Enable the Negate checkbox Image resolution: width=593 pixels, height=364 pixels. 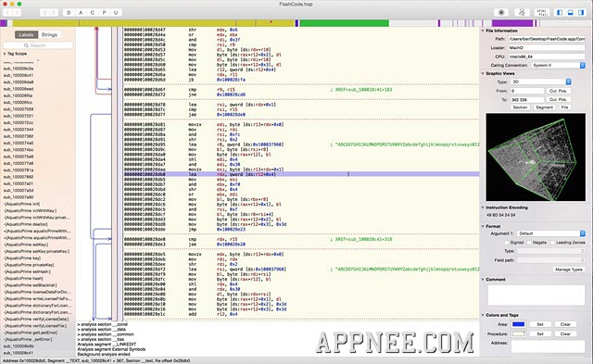(529, 243)
